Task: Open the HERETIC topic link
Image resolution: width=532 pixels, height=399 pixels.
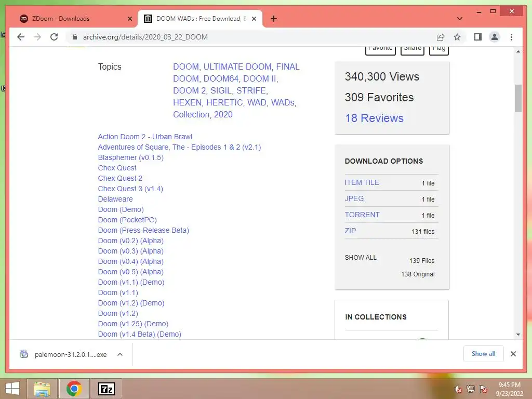Action: (x=224, y=102)
